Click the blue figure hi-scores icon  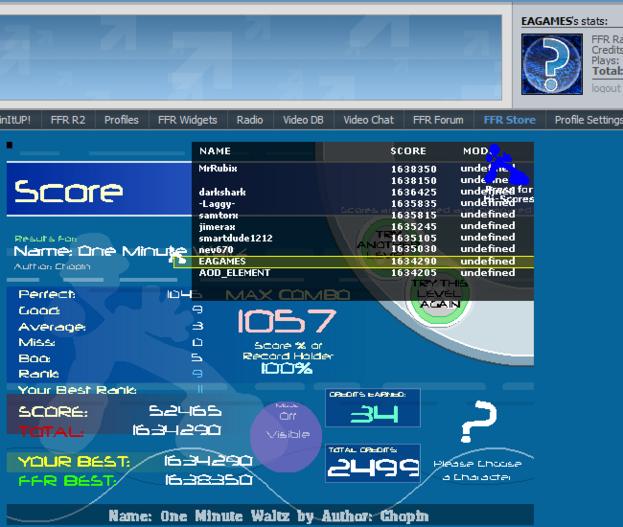[x=506, y=164]
